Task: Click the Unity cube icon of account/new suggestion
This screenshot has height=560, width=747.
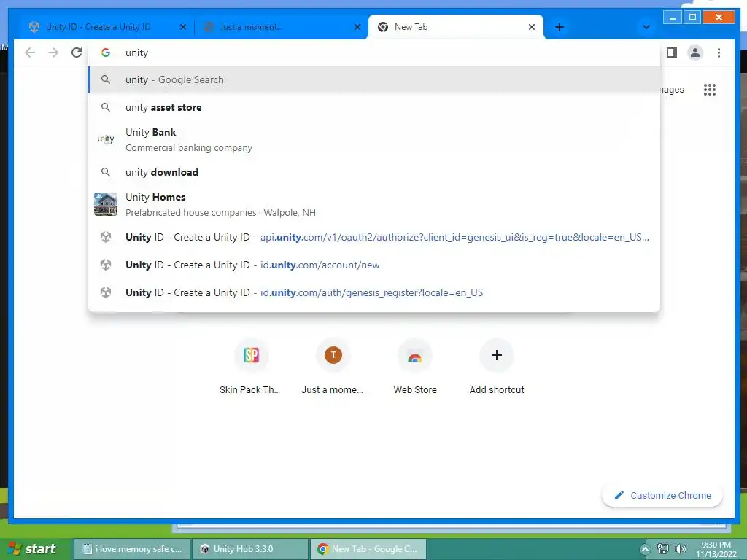Action: tap(106, 265)
